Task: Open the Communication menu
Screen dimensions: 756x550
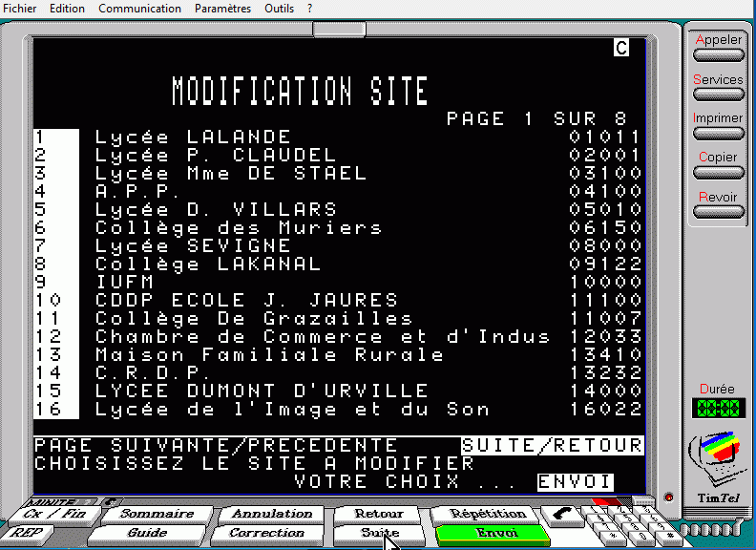Action: [139, 9]
